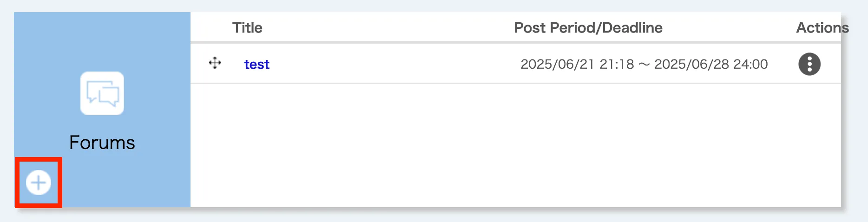Click the row gap between test and dates
Viewport: 868px width, 222px height.
pyautogui.click(x=395, y=64)
